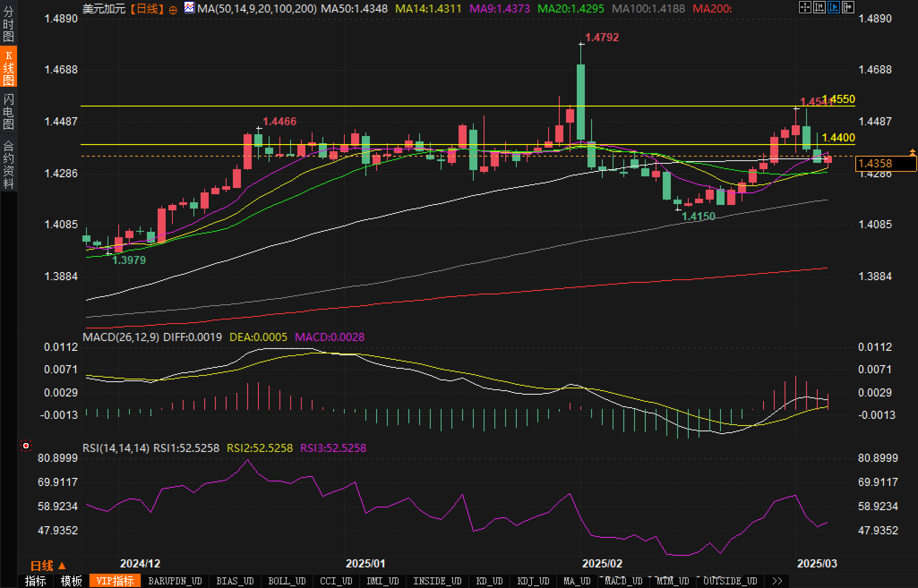The image size is (918, 588).
Task: Open the 模板 tab
Action: 72,581
